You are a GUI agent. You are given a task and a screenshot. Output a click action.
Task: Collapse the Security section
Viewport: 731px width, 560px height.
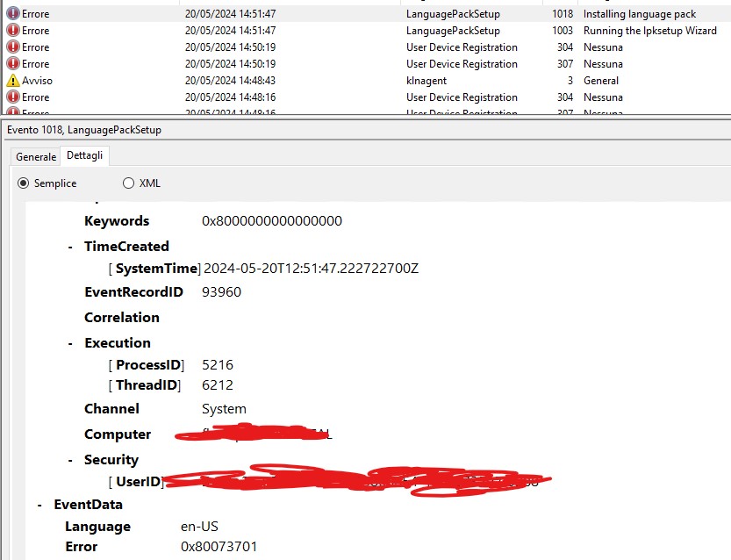[x=72, y=459]
